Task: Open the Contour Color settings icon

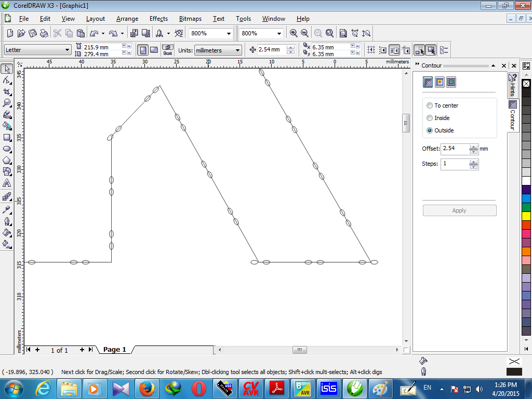Action: pos(440,82)
